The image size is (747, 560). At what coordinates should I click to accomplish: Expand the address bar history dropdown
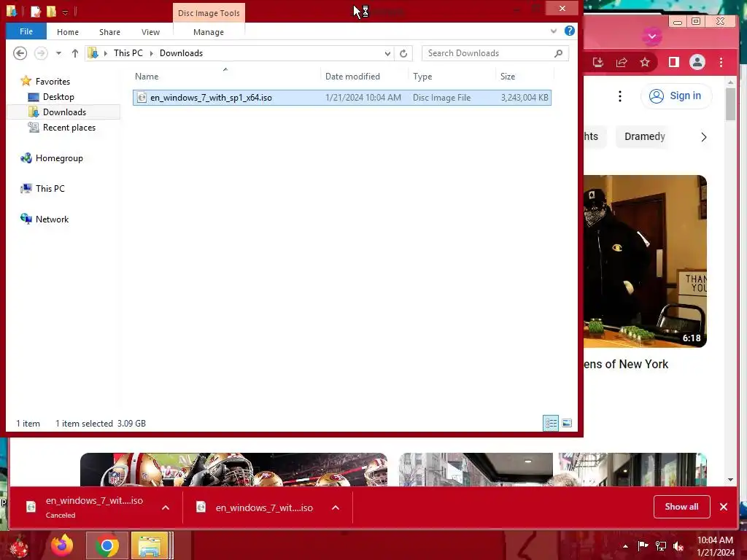[x=387, y=53]
